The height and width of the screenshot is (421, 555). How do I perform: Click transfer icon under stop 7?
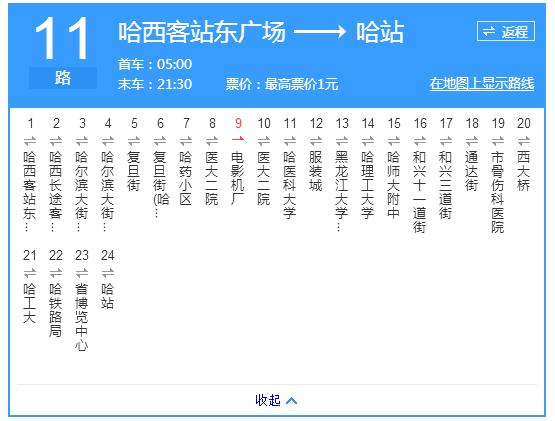click(x=186, y=141)
